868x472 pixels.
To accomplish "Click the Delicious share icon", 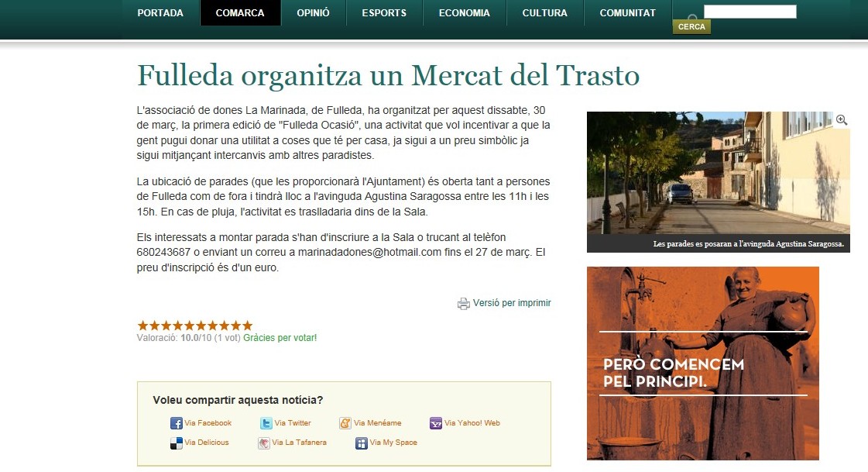I will pos(176,443).
